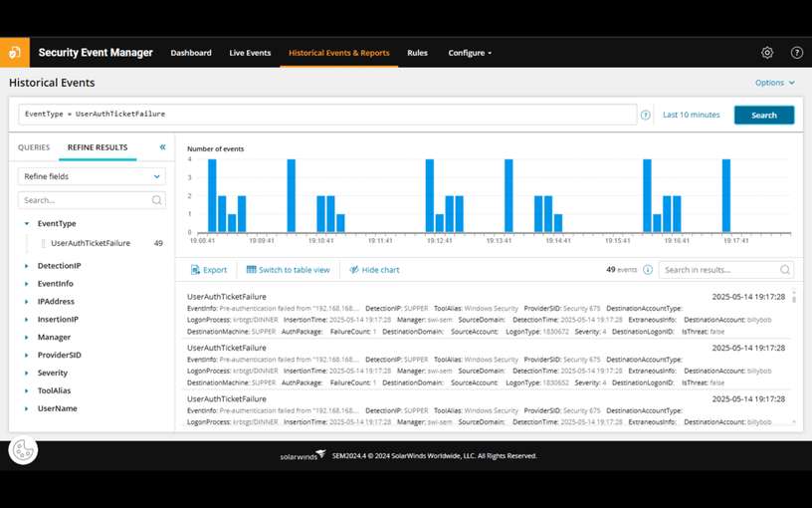812x508 pixels.
Task: Switch to table view
Action: pyautogui.click(x=288, y=270)
